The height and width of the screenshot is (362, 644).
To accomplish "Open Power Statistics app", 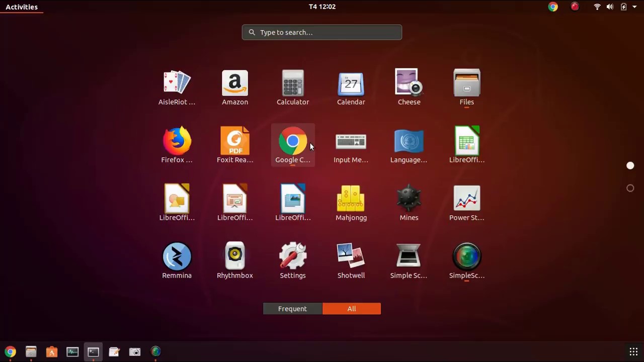I will (467, 204).
